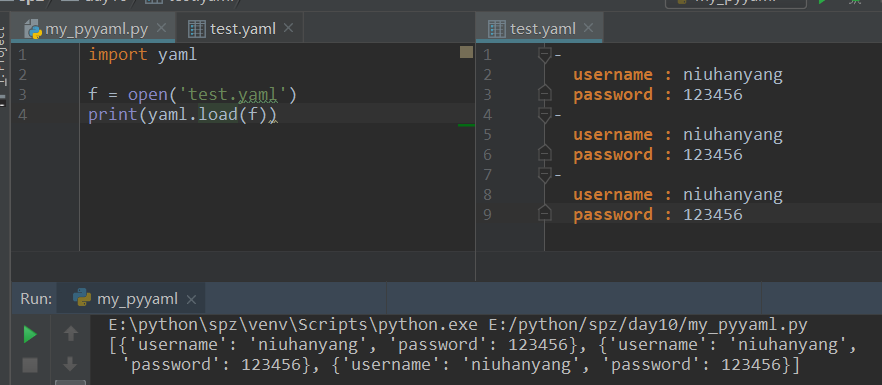Click line number 4 in python editor gutter
The width and height of the screenshot is (882, 385).
[x=21, y=115]
